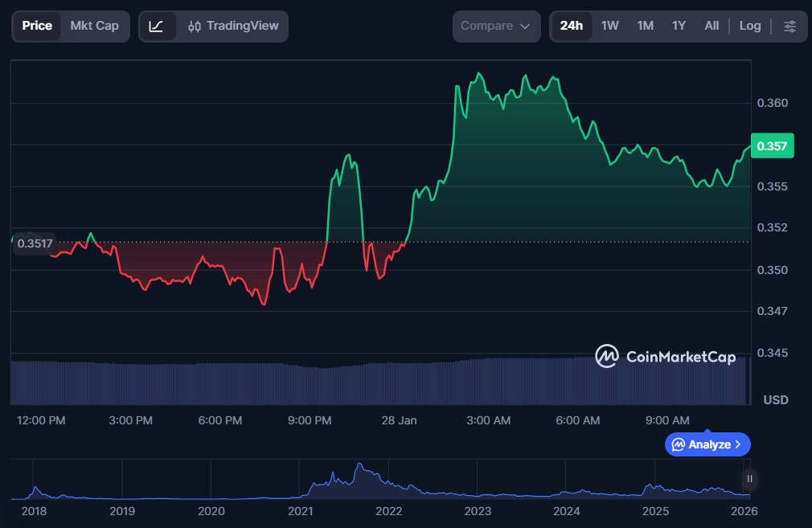
Task: Toggle the Log scale option
Action: [749, 26]
